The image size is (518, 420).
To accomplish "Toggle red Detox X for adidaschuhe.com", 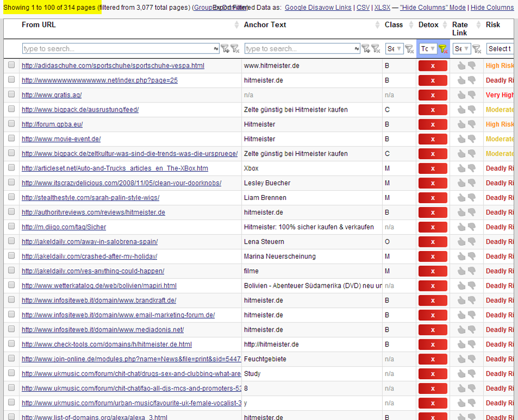I will click(433, 66).
